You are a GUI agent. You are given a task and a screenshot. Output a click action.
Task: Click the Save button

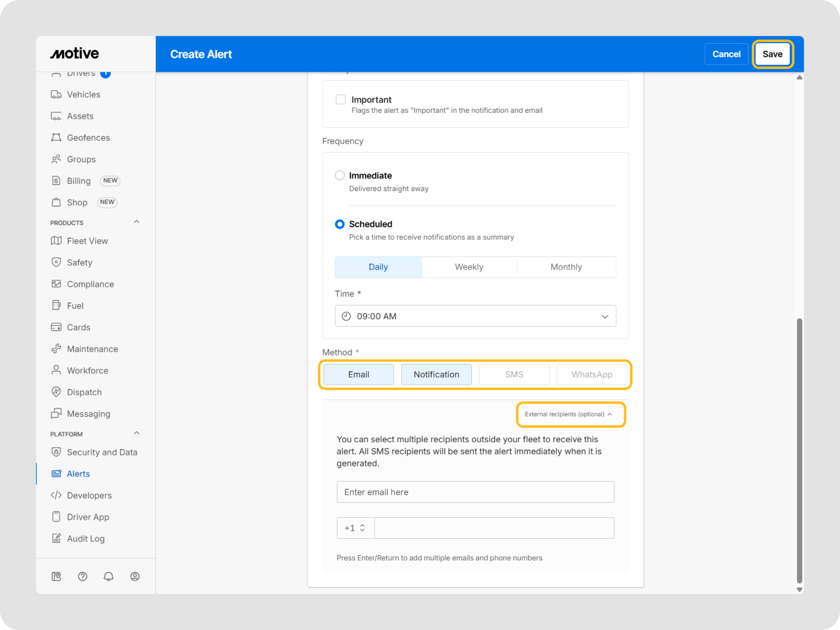772,54
